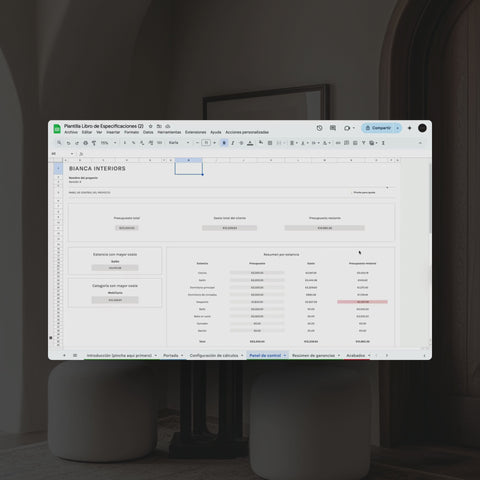Click the Gemini sparkle icon
Viewport: 480px width, 480px height.
(x=409, y=128)
